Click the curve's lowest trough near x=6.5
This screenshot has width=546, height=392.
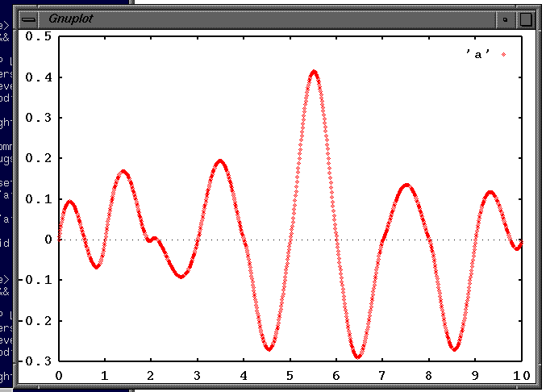click(x=358, y=356)
